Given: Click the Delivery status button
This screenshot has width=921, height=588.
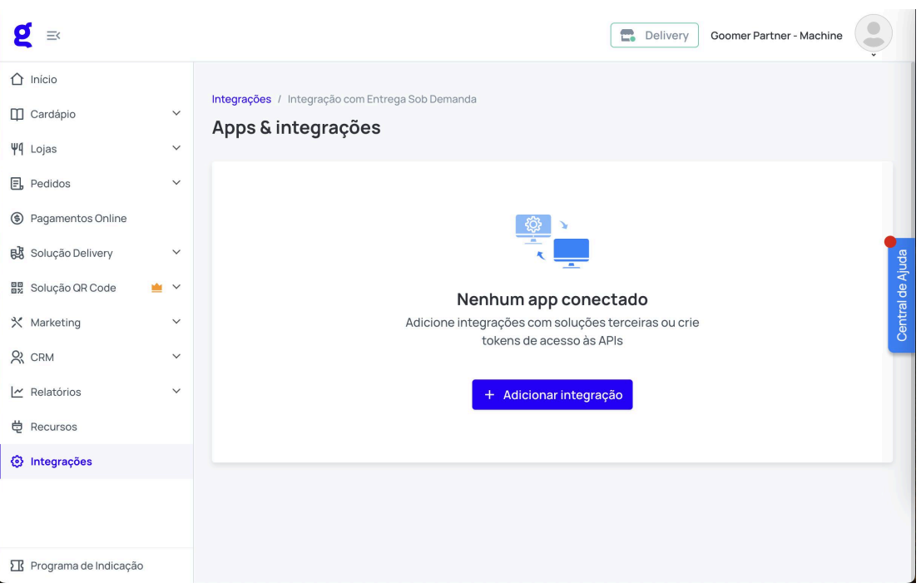Looking at the screenshot, I should tap(654, 36).
